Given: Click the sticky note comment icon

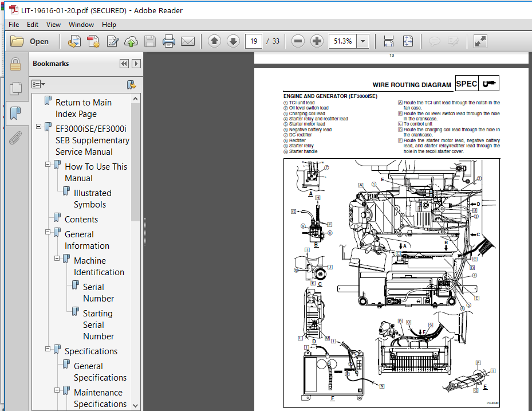Looking at the screenshot, I should click(x=434, y=41).
